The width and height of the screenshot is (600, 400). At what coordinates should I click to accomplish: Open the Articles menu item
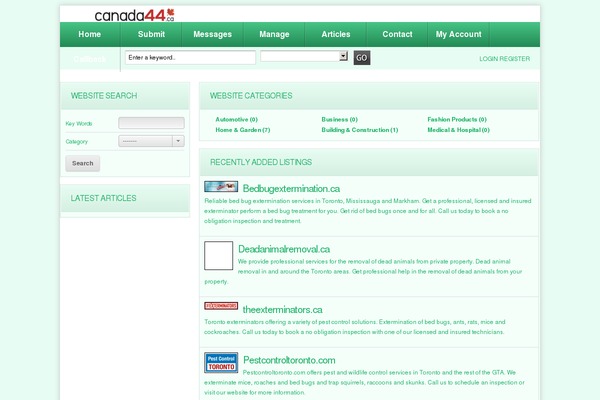pyautogui.click(x=336, y=34)
